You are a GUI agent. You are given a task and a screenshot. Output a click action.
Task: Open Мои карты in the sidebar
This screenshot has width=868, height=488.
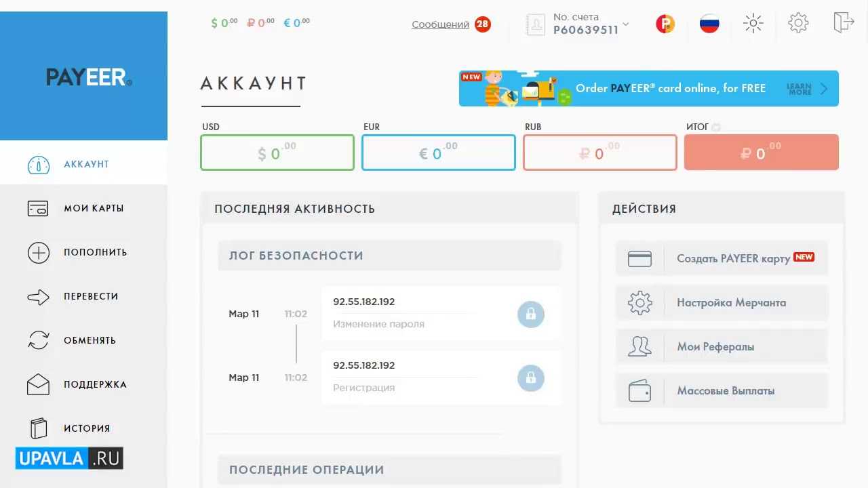83,208
